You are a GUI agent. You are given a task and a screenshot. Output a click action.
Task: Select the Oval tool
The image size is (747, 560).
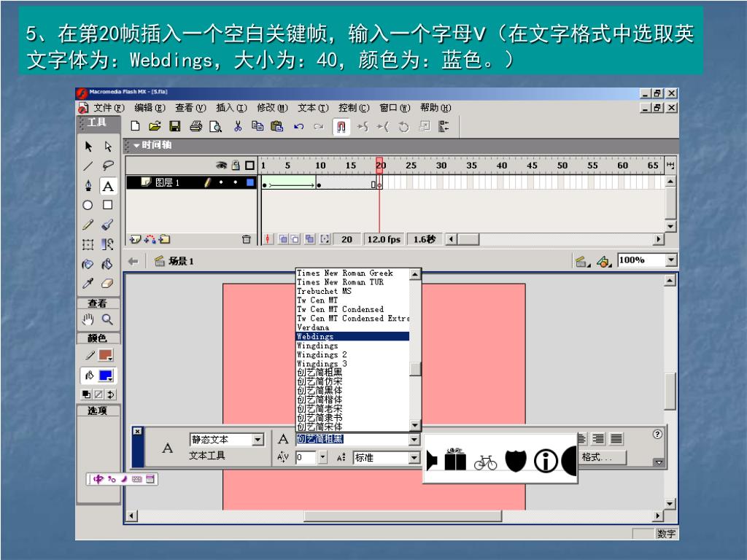(88, 205)
